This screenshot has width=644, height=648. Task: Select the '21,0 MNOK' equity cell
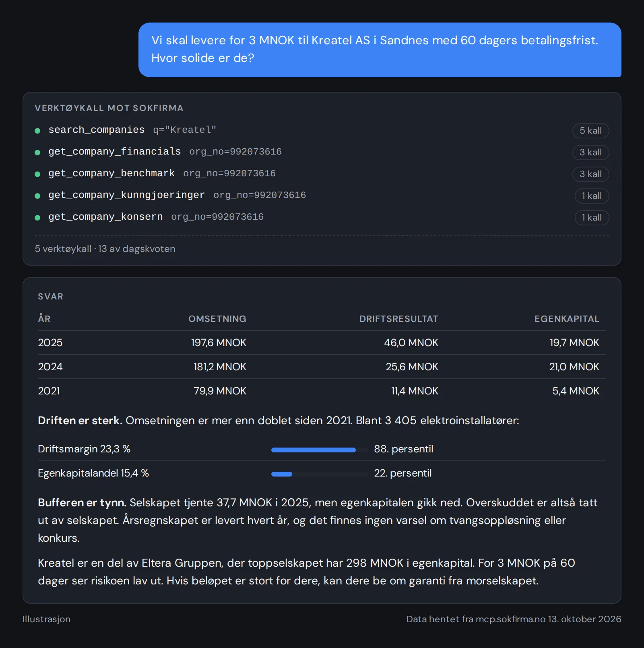tap(574, 367)
